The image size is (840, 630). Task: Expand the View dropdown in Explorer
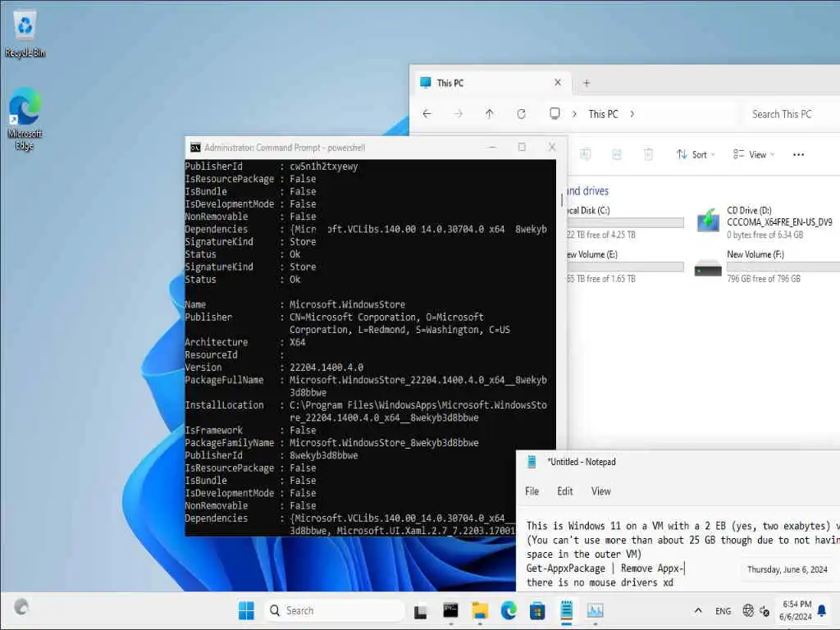click(754, 154)
